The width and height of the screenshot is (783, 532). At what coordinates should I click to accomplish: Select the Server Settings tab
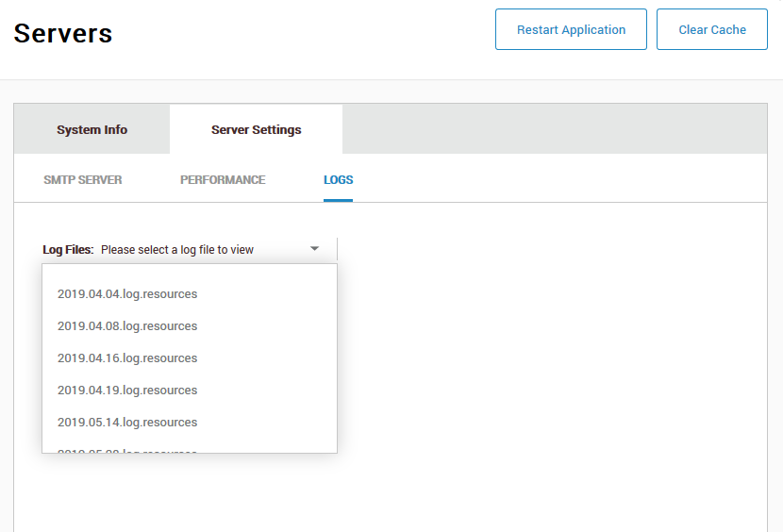coord(257,129)
